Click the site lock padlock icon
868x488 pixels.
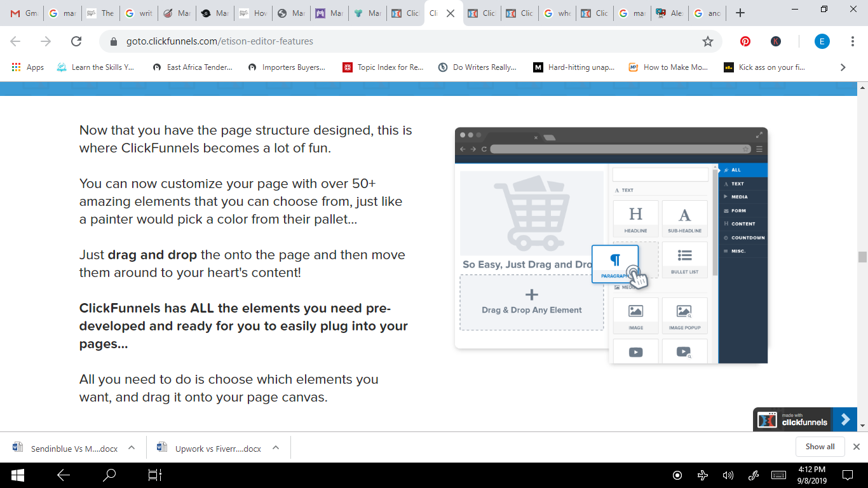114,41
